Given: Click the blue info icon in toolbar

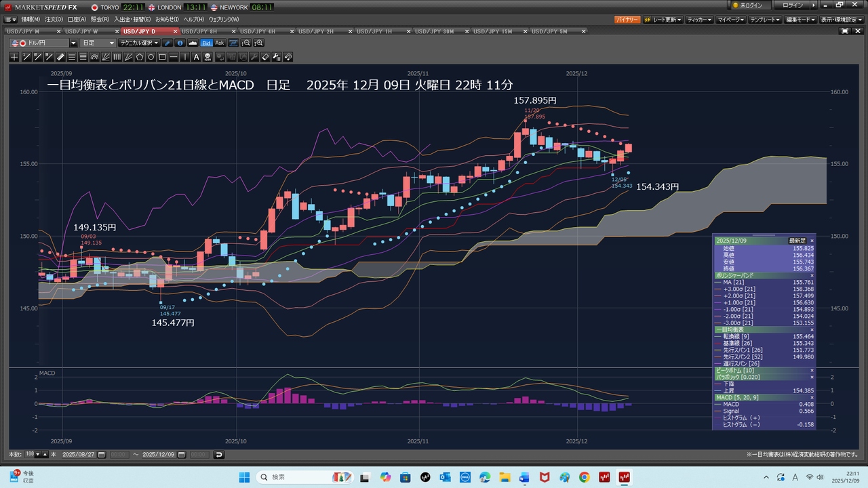Looking at the screenshot, I should (x=180, y=43).
